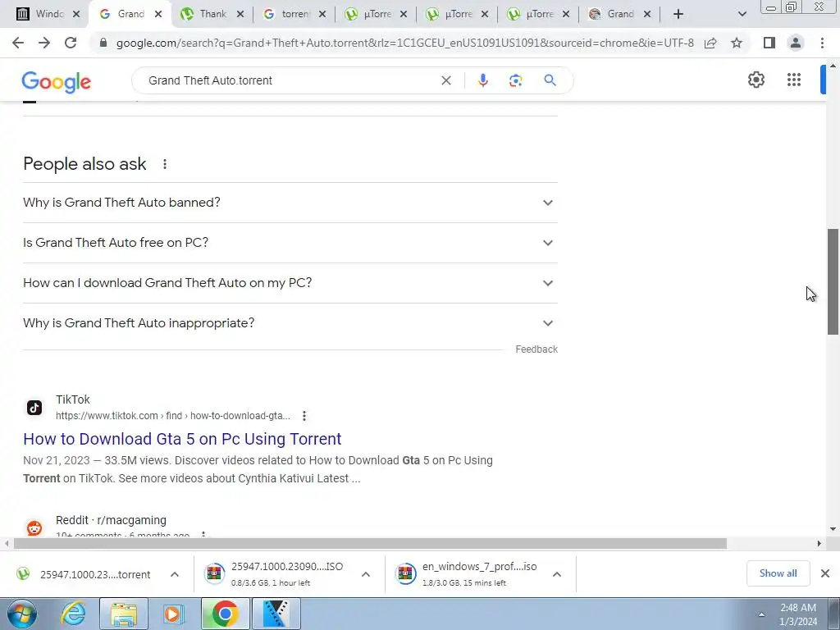Submit search with the magnifier icon
This screenshot has width=840, height=630.
[550, 80]
